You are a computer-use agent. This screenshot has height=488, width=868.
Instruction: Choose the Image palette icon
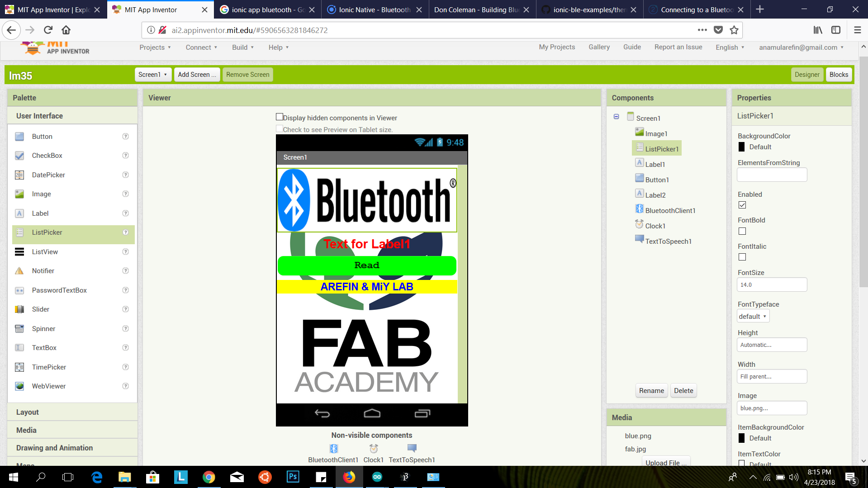[x=19, y=194]
